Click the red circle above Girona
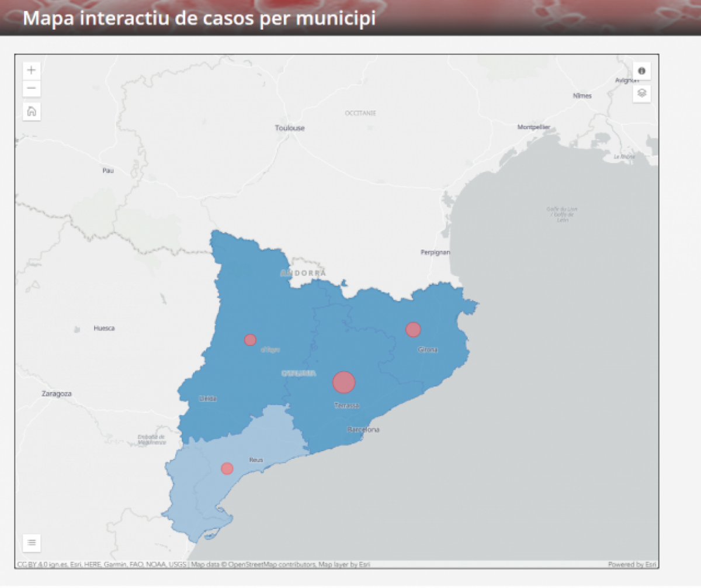Viewport: 701px width, 588px height. click(x=413, y=330)
